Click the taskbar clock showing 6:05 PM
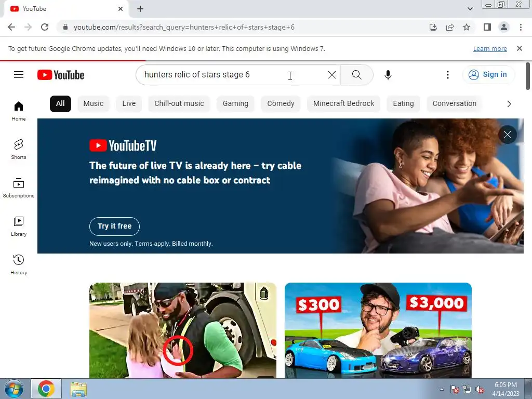 click(506, 389)
